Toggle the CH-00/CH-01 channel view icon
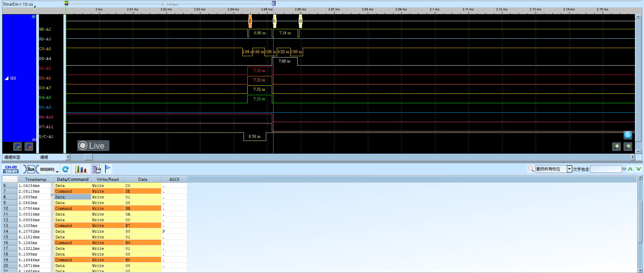The width and height of the screenshot is (644, 273). click(x=11, y=169)
